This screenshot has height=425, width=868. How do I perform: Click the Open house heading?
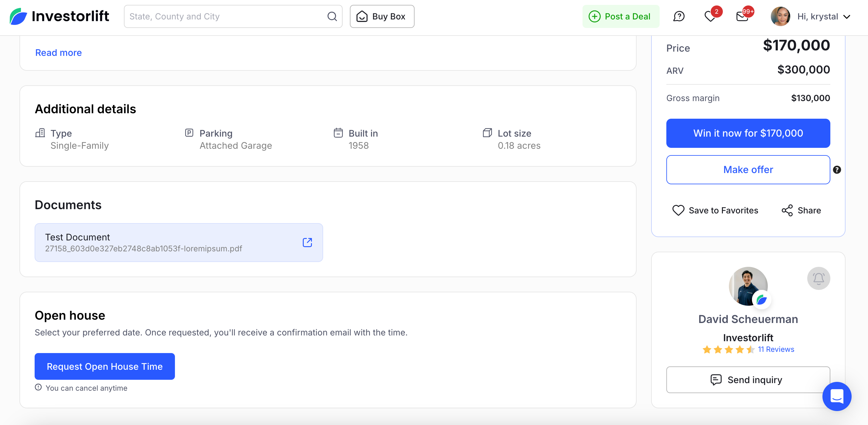pos(70,315)
